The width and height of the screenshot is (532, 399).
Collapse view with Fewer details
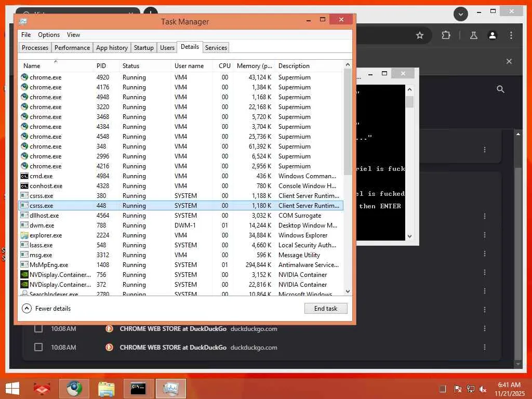pyautogui.click(x=46, y=309)
